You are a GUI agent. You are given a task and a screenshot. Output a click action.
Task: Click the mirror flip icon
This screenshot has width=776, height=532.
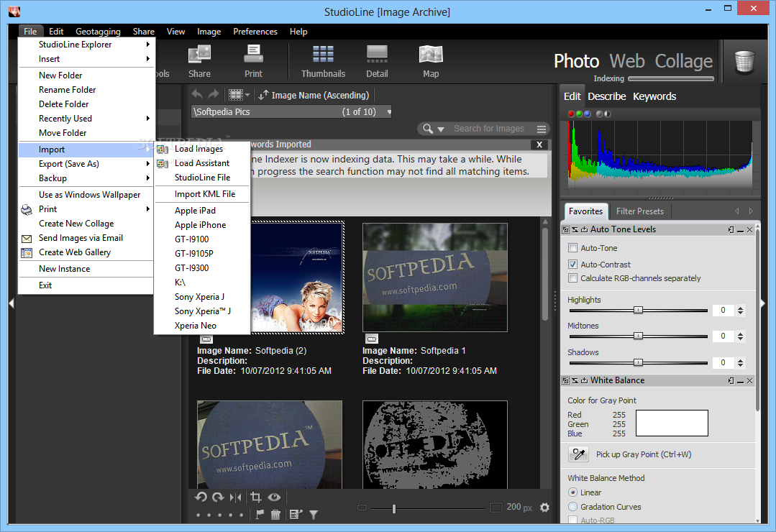236,497
